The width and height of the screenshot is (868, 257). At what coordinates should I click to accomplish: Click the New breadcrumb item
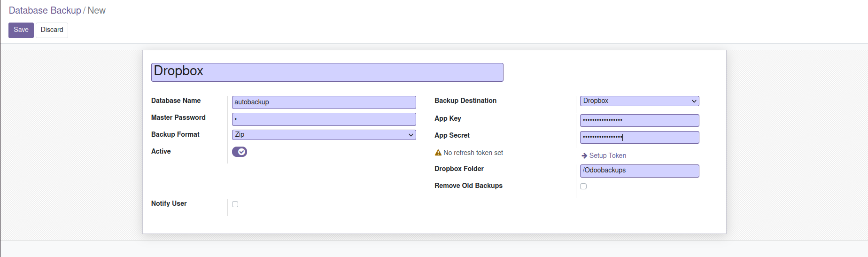(97, 10)
